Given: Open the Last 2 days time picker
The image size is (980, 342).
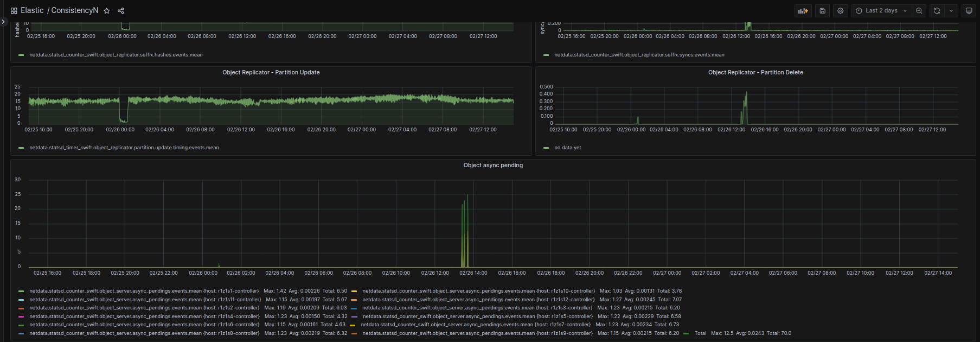Looking at the screenshot, I should [881, 11].
